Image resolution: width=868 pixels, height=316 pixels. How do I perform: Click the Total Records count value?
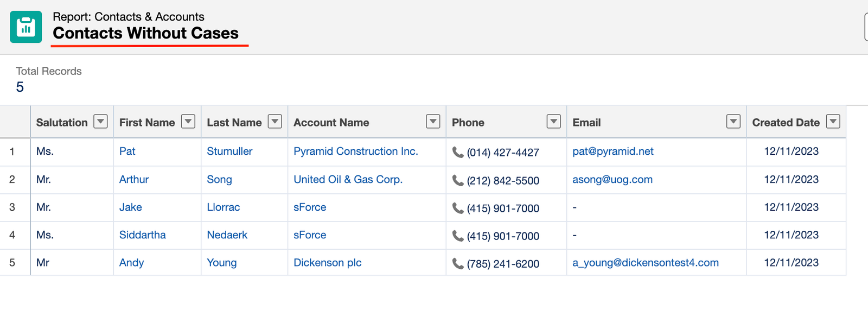click(20, 87)
